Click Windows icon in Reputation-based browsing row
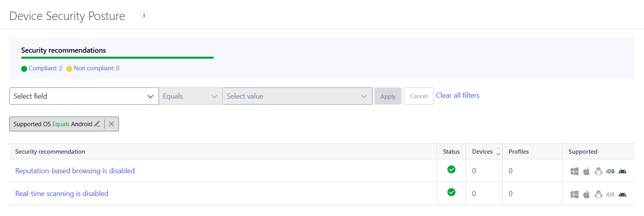644x216 pixels. coord(575,171)
